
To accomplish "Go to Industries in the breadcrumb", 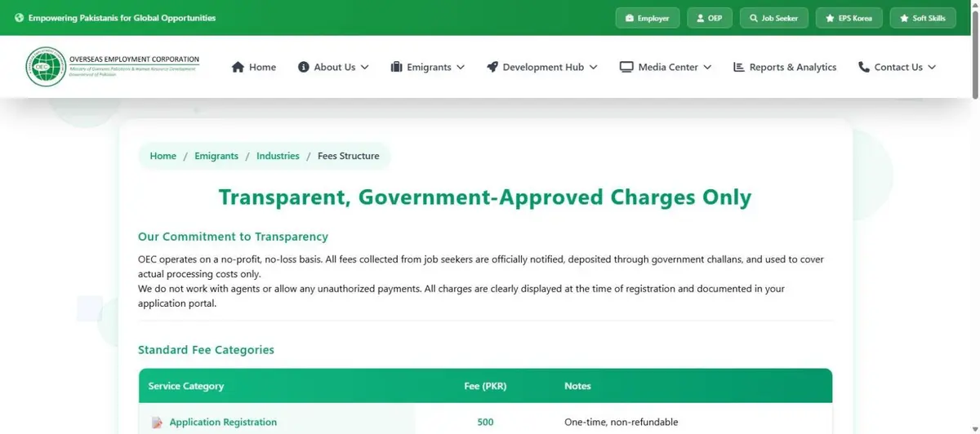I will 278,156.
